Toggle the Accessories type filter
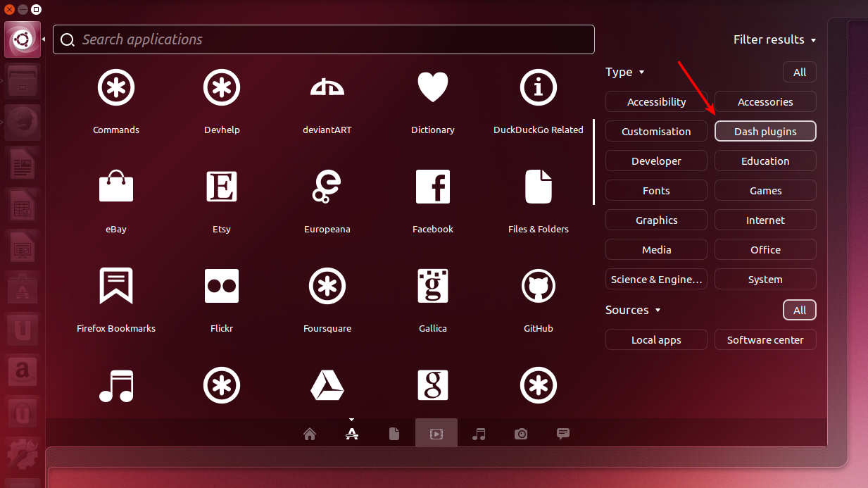 click(765, 101)
